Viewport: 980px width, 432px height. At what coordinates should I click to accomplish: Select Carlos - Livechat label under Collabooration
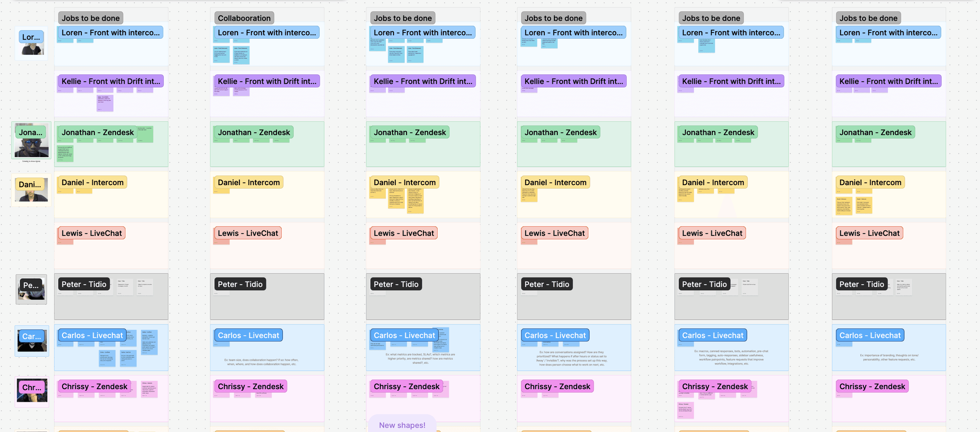click(x=248, y=335)
